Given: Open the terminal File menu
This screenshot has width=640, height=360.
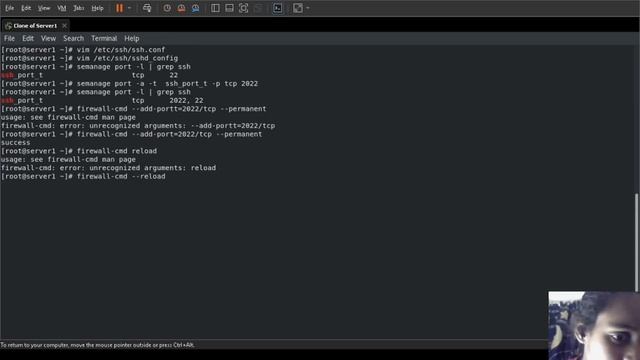Looking at the screenshot, I should [9, 38].
